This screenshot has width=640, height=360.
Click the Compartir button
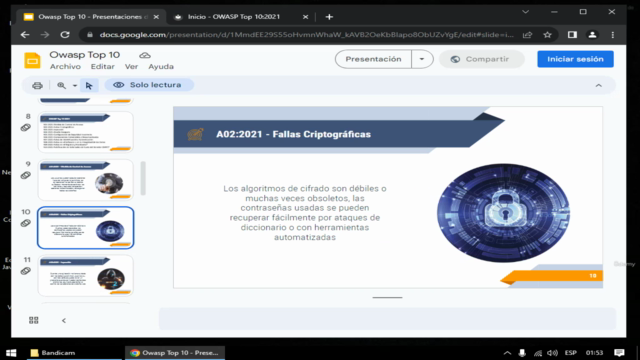tap(482, 59)
